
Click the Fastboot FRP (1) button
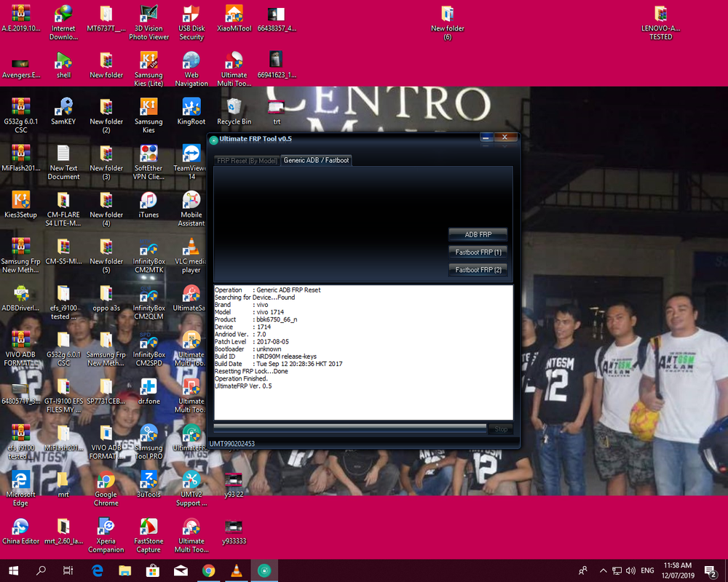[x=478, y=252]
